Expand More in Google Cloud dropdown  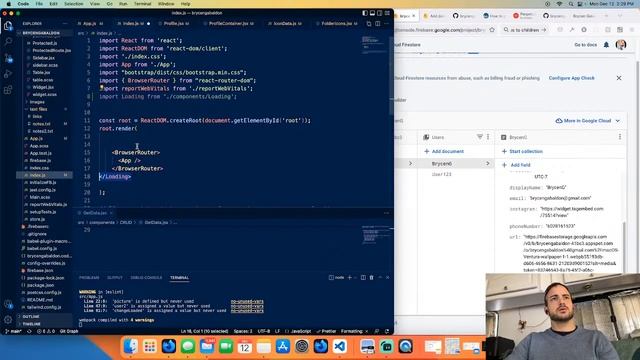tap(588, 121)
